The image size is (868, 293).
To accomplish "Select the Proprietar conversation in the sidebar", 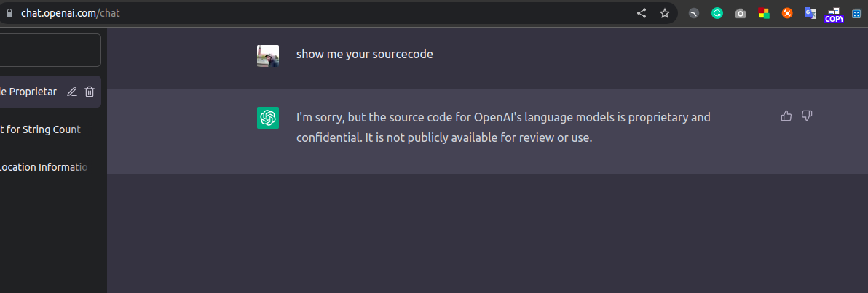I will pyautogui.click(x=31, y=92).
